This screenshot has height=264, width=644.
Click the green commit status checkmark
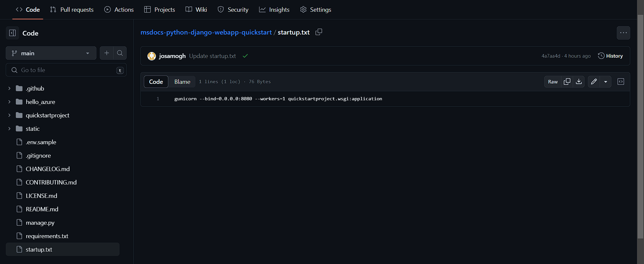(245, 56)
